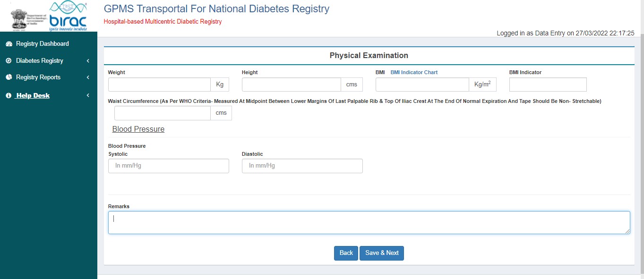Click the Back button
Screen dimensions: 644x279
point(346,253)
